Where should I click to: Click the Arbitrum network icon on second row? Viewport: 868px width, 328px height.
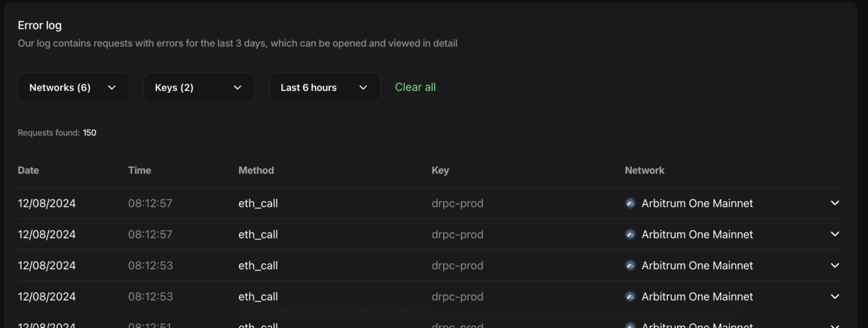[x=630, y=234]
